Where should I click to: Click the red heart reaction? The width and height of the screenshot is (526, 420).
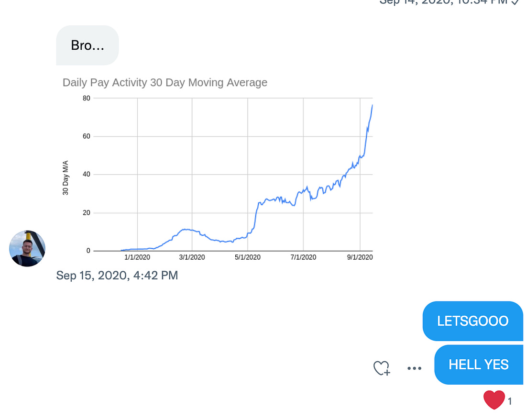coord(494,400)
